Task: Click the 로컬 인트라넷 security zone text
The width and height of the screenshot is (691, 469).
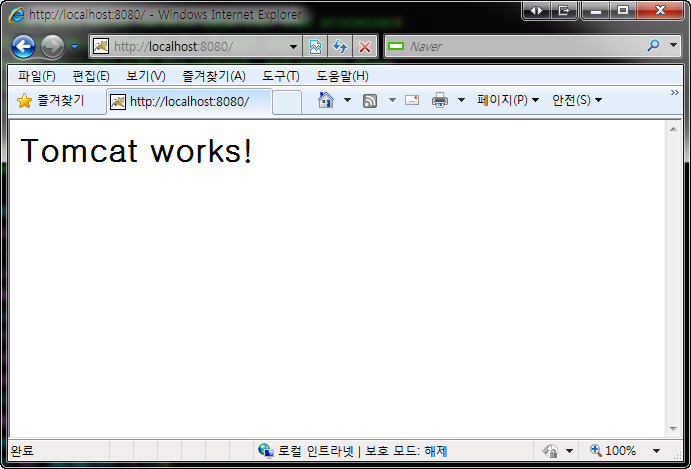Action: [x=316, y=451]
